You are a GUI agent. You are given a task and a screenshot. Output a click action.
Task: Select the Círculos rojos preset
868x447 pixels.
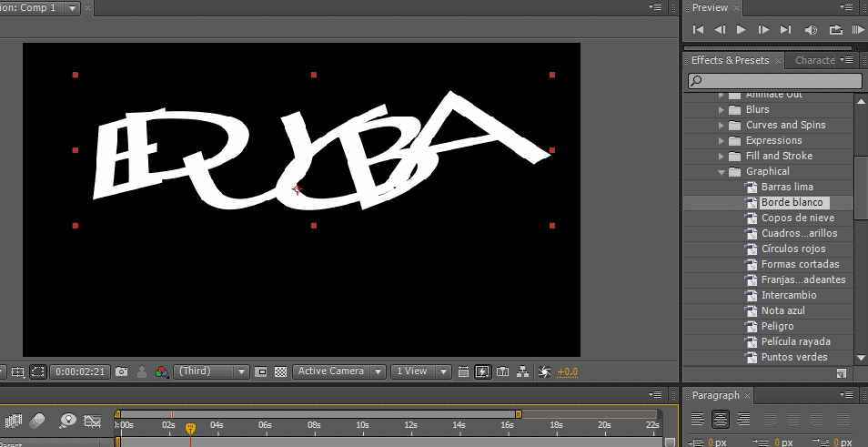tap(793, 249)
